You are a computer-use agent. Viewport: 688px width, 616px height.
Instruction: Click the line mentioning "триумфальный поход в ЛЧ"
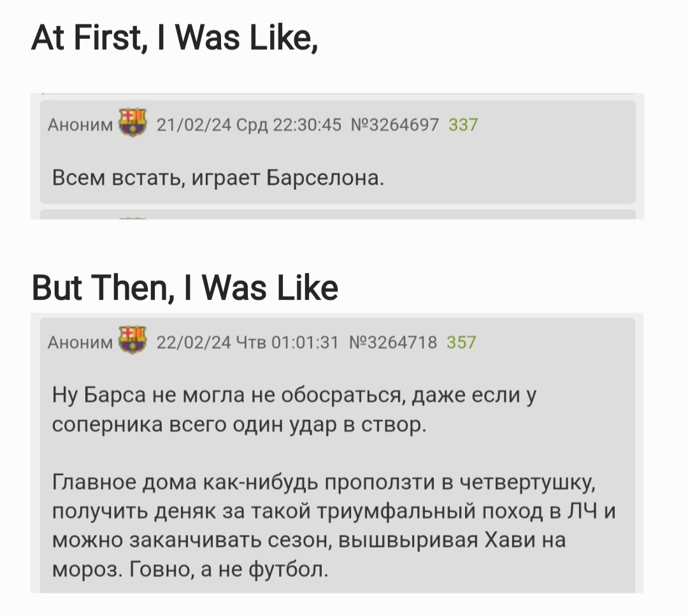pyautogui.click(x=334, y=512)
